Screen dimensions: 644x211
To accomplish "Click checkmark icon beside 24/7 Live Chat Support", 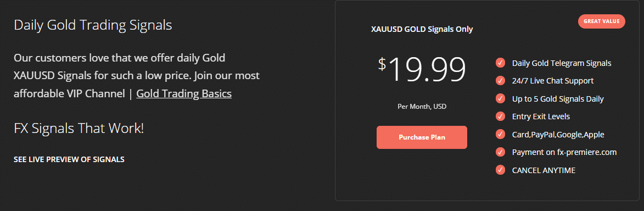I will 500,81.
